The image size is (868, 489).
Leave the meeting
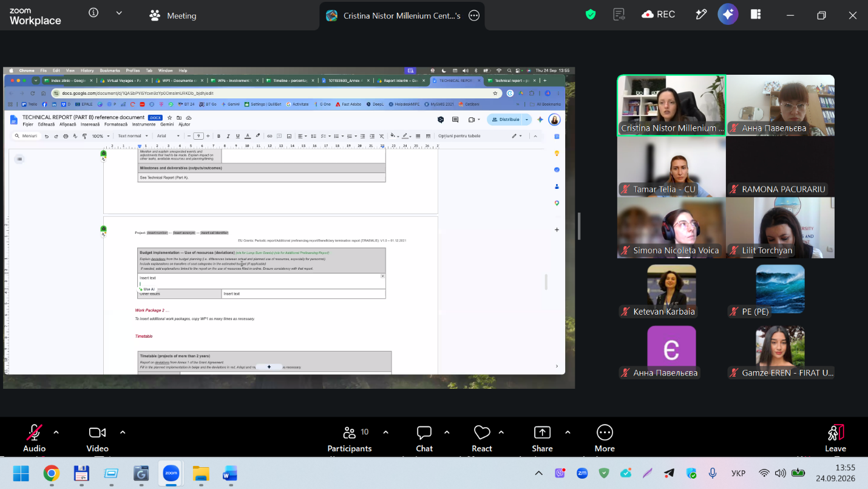click(x=836, y=439)
